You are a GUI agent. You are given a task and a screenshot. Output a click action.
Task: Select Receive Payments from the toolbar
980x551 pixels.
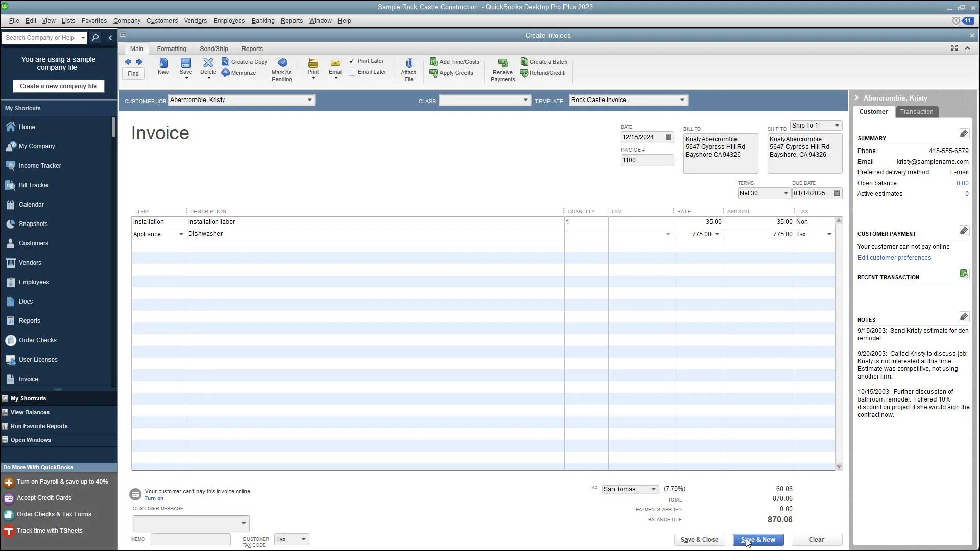(502, 69)
